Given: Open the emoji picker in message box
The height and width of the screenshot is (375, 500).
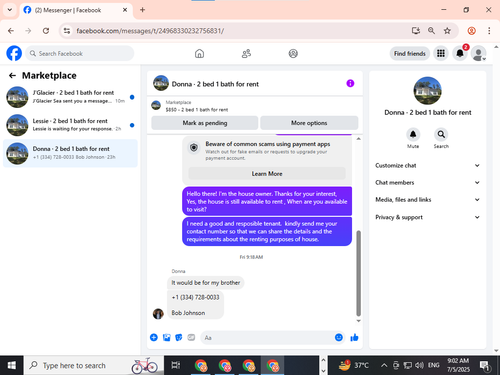Looking at the screenshot, I should [339, 337].
